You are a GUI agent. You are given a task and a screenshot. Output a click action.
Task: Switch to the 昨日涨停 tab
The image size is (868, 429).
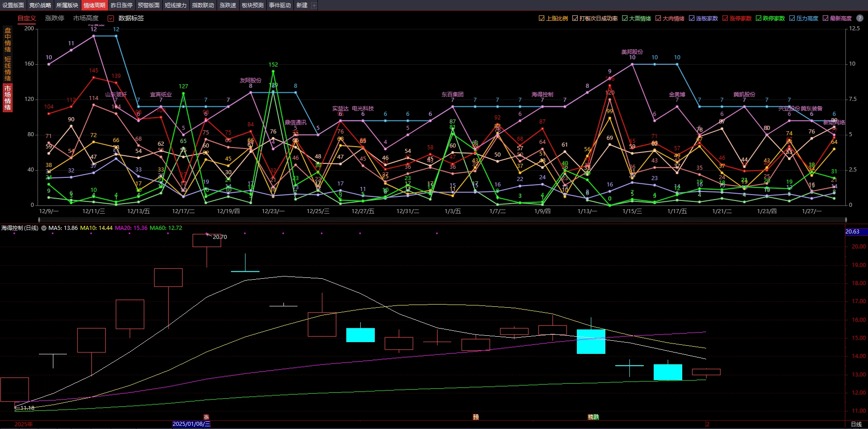(x=122, y=5)
